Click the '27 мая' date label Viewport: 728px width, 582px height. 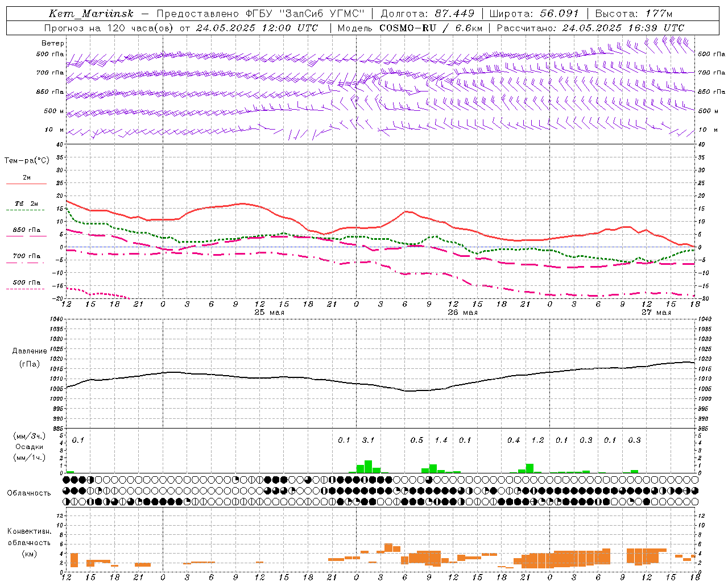coord(656,313)
